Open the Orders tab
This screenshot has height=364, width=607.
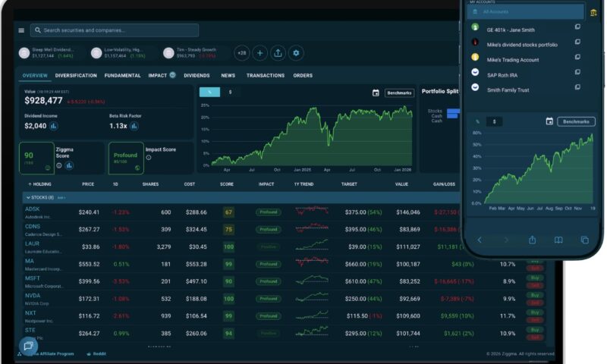click(x=303, y=75)
